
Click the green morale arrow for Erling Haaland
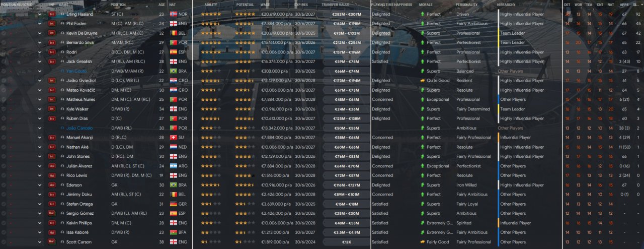tap(422, 14)
